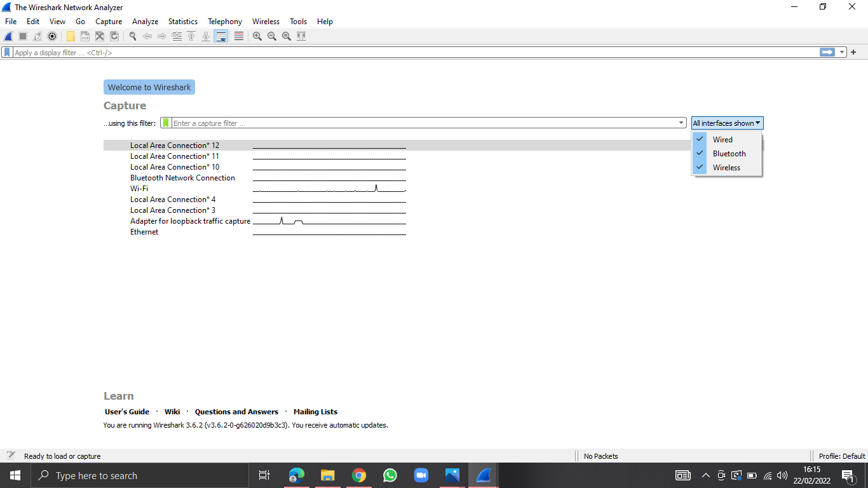Click the go to first packet icon
The height and width of the screenshot is (488, 868).
[191, 36]
